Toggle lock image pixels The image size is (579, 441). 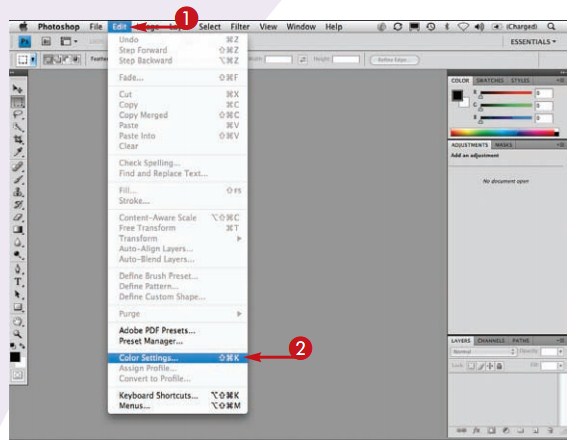pos(481,366)
